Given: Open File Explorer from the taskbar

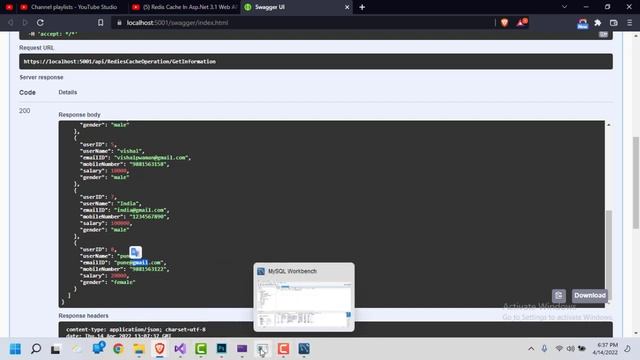Looking at the screenshot, I should pyautogui.click(x=139, y=349).
